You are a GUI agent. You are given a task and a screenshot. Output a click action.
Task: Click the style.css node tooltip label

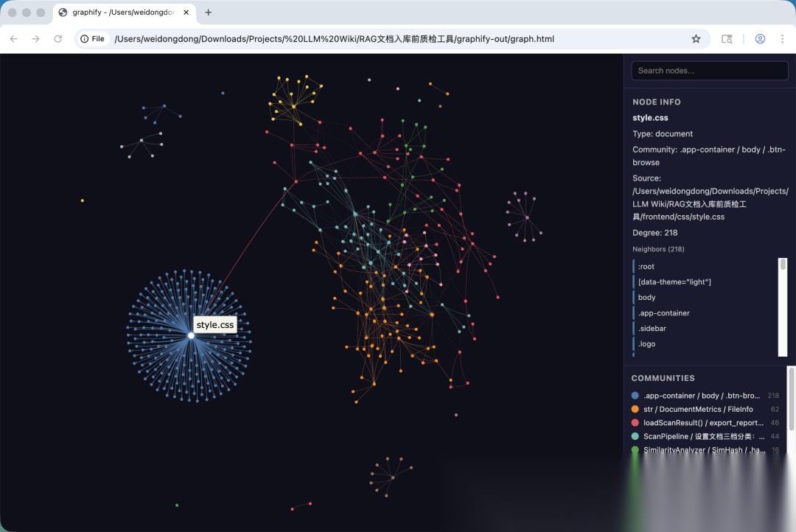coord(215,325)
